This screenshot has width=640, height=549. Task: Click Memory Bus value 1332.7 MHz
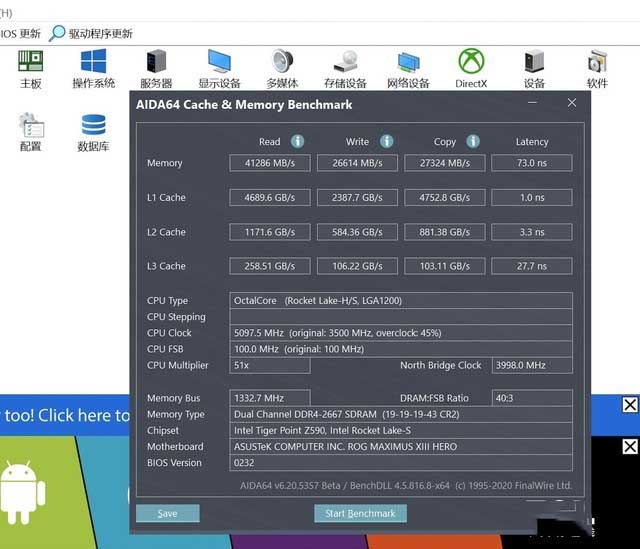pyautogui.click(x=270, y=398)
